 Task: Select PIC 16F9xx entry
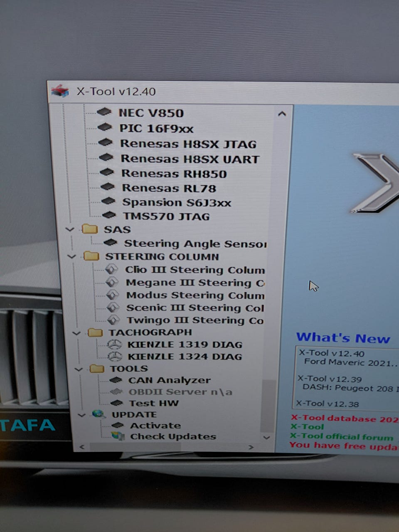pyautogui.click(x=157, y=128)
